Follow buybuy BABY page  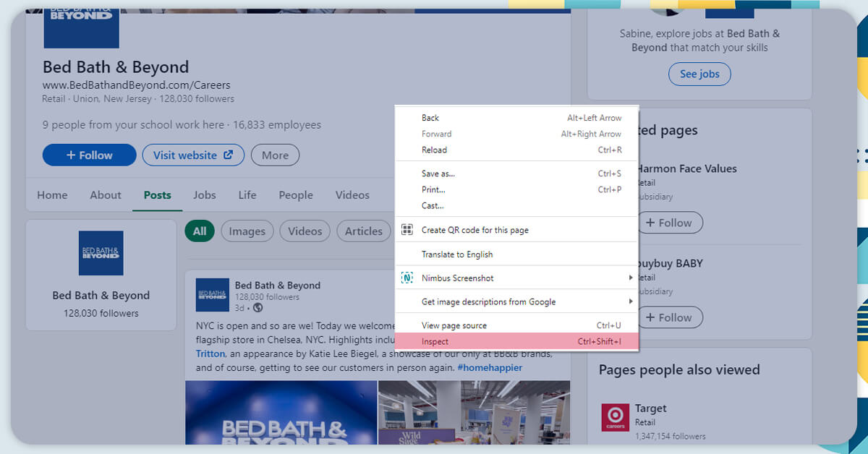(x=670, y=317)
